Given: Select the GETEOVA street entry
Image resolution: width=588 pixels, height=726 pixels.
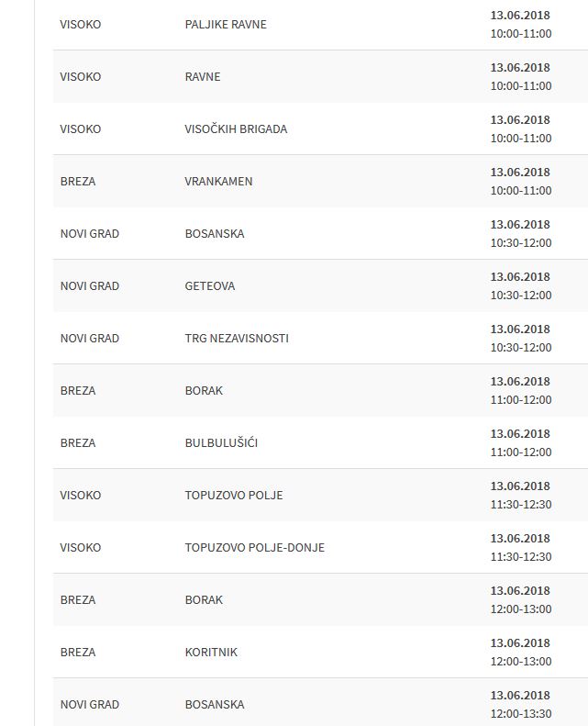Looking at the screenshot, I should point(210,286).
